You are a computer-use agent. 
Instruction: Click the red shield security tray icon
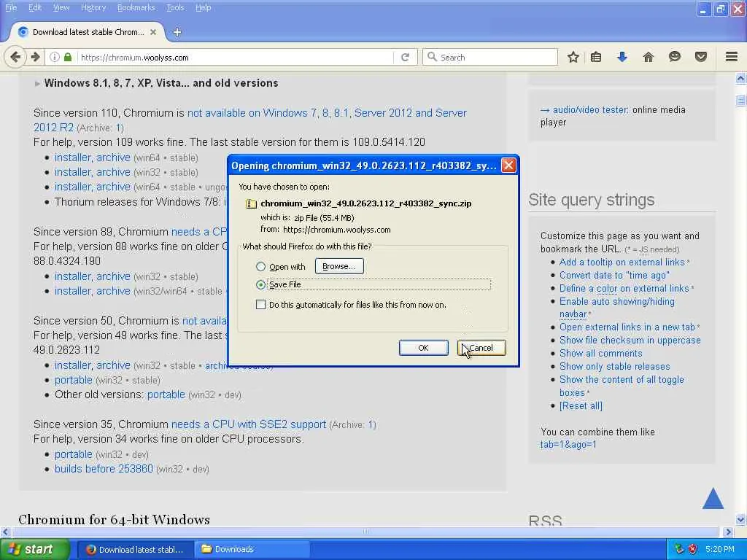(x=693, y=549)
